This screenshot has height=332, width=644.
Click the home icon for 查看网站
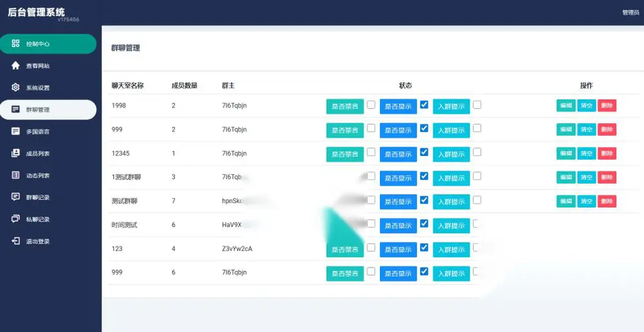(x=15, y=65)
